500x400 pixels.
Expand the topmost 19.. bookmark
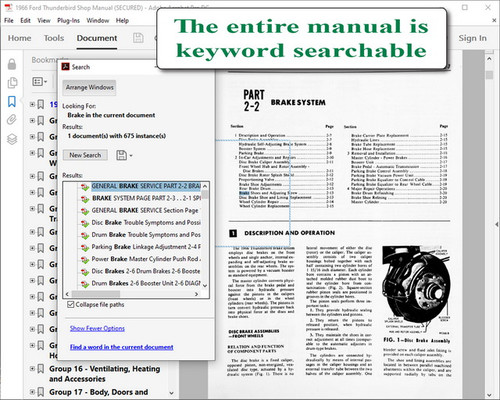[x=32, y=104]
